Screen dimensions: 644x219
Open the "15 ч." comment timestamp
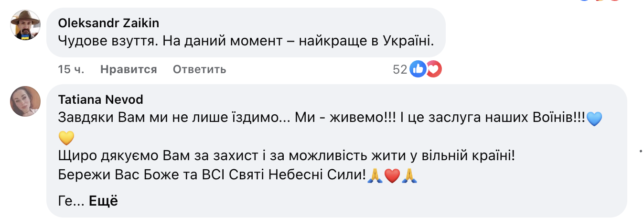71,70
